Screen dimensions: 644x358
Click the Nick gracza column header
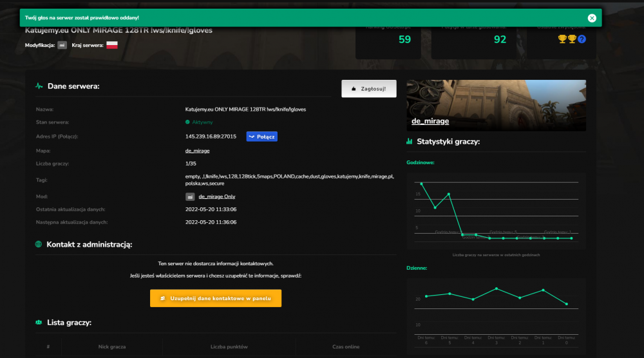coord(111,347)
